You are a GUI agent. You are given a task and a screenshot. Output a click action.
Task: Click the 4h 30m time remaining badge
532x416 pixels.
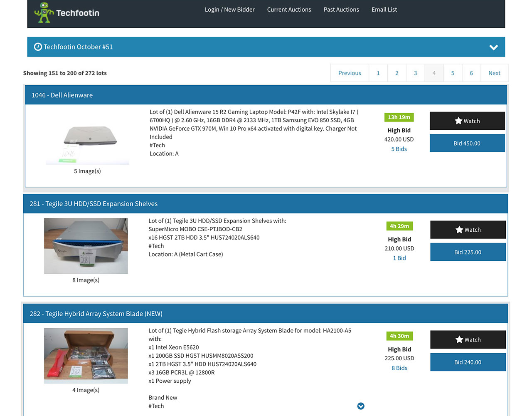click(x=399, y=336)
